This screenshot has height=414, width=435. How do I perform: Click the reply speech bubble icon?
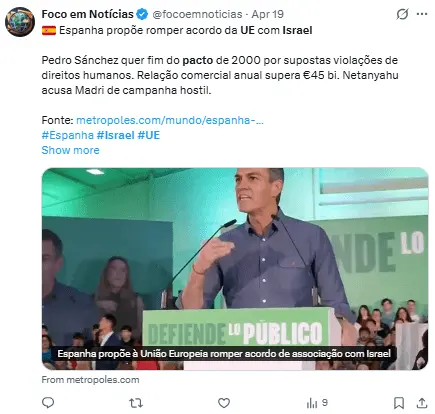48,403
